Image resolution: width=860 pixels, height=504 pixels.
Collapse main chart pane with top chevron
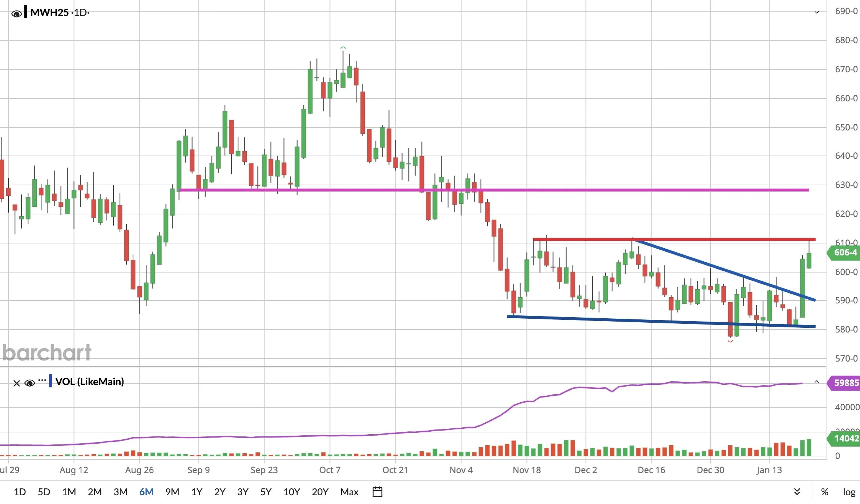pyautogui.click(x=816, y=12)
